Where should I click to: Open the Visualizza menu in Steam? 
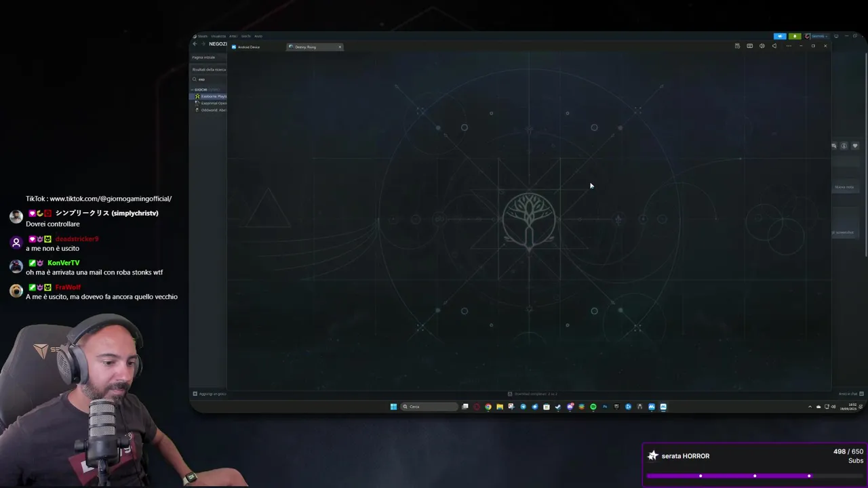click(218, 36)
